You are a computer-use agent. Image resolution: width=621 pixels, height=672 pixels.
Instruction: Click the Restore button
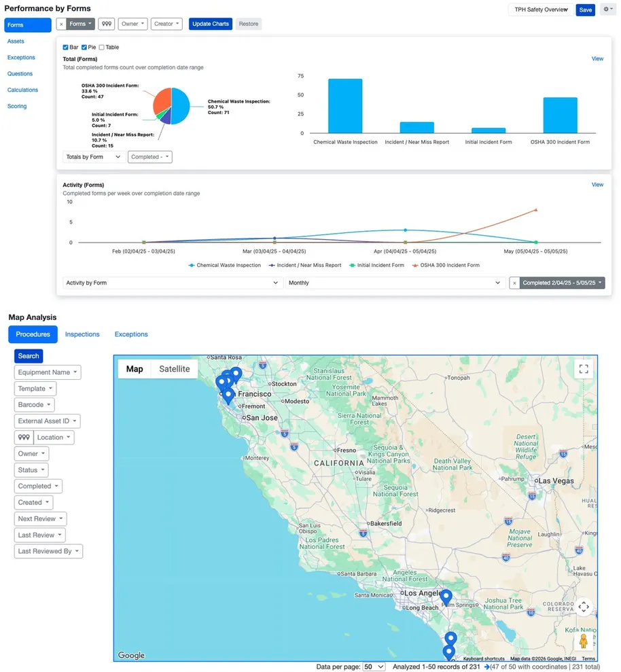(x=249, y=24)
